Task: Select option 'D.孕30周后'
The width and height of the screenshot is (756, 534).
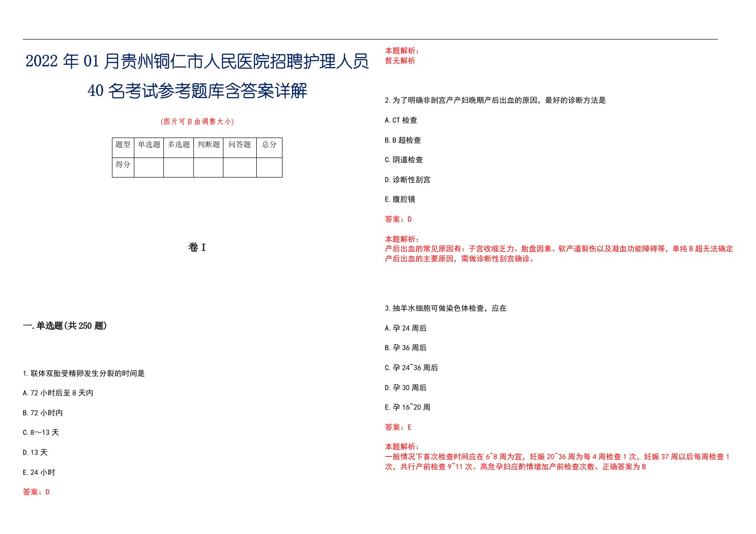Action: point(406,388)
